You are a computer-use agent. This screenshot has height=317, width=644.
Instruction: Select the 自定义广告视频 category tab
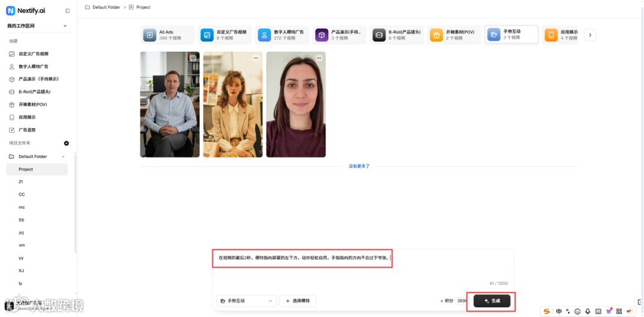tap(225, 35)
